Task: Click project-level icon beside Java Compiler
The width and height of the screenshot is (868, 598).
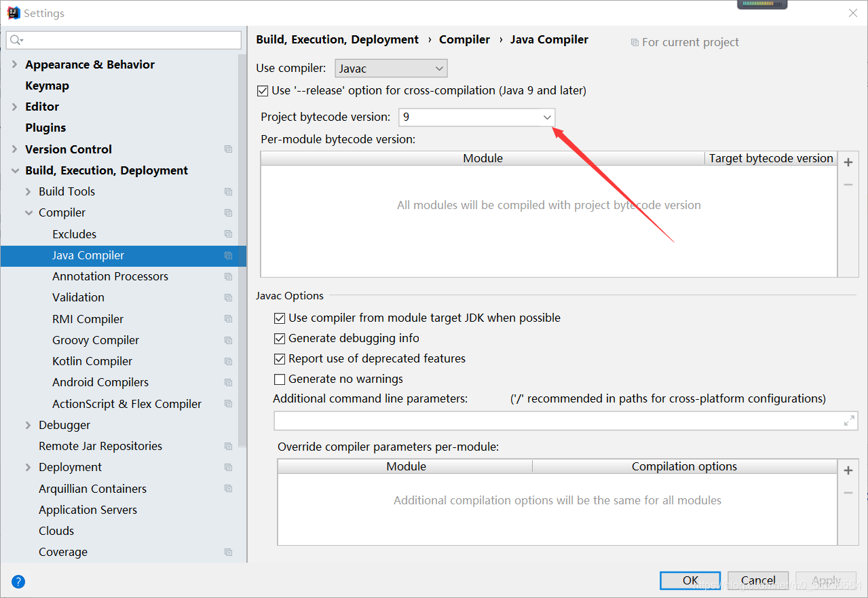Action: [228, 255]
